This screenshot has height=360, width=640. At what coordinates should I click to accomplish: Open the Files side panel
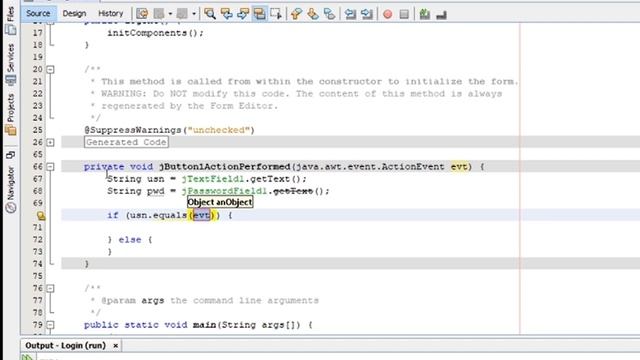[x=11, y=20]
